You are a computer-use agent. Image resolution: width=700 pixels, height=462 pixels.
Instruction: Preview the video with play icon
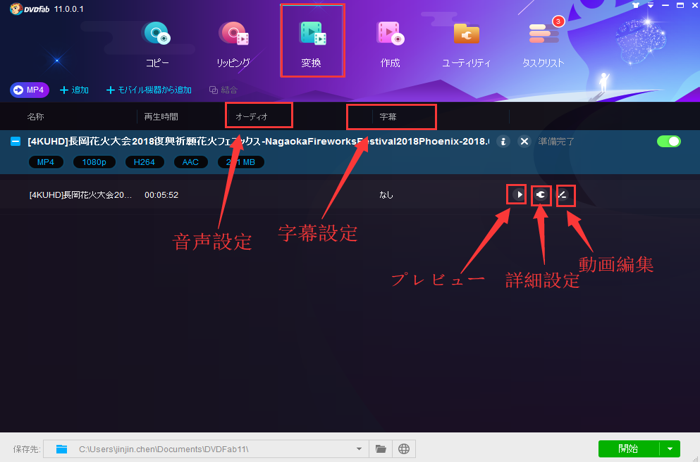517,195
